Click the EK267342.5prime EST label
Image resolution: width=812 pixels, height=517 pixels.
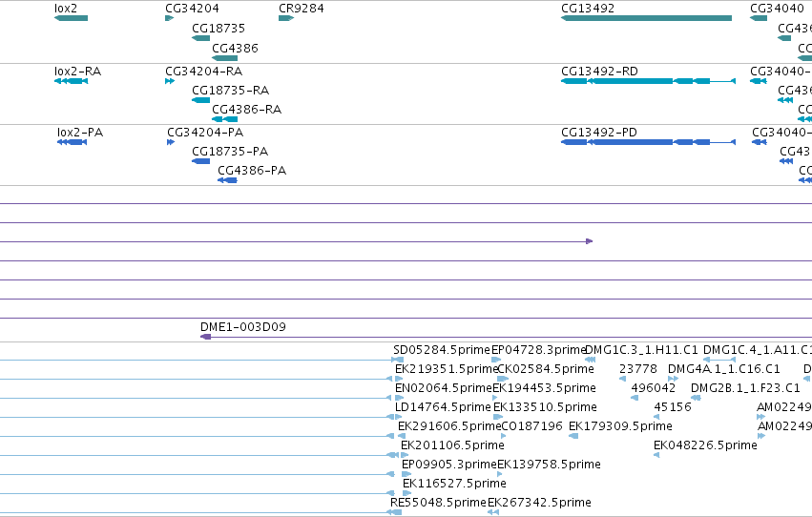coord(540,504)
